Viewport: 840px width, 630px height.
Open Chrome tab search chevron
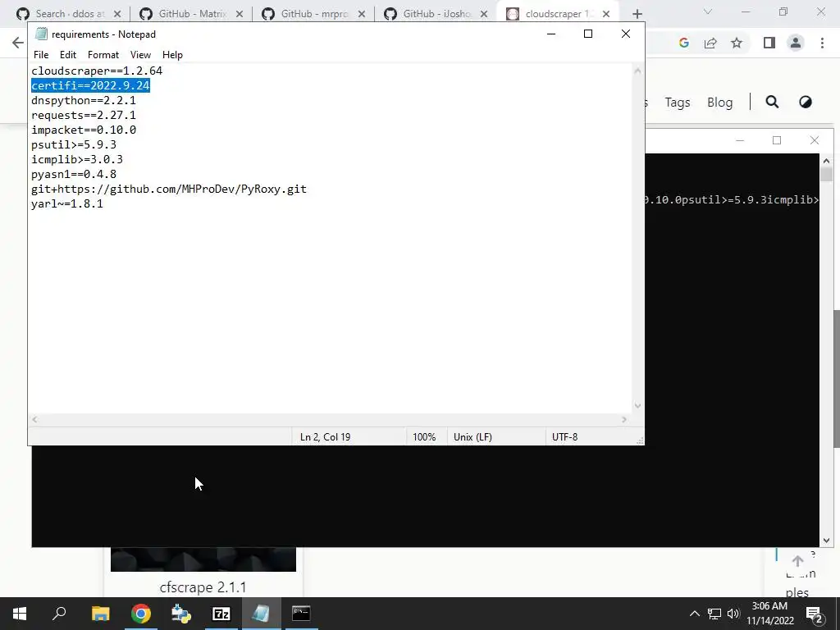point(708,11)
